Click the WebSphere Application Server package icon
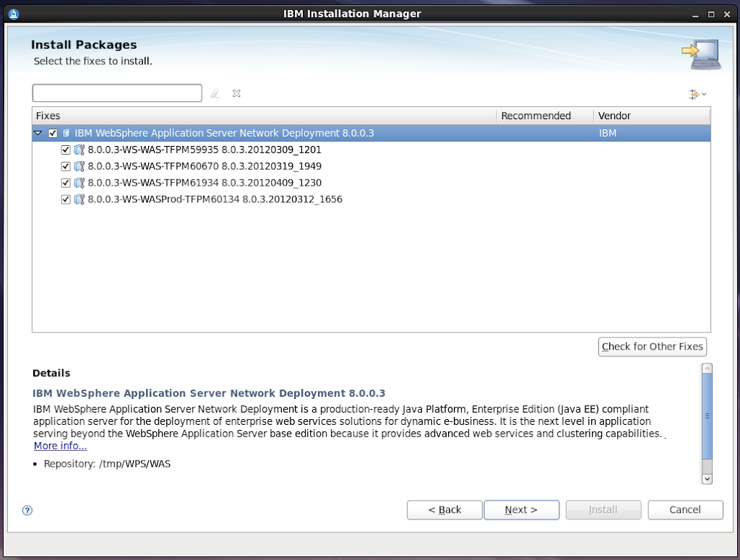 (66, 134)
